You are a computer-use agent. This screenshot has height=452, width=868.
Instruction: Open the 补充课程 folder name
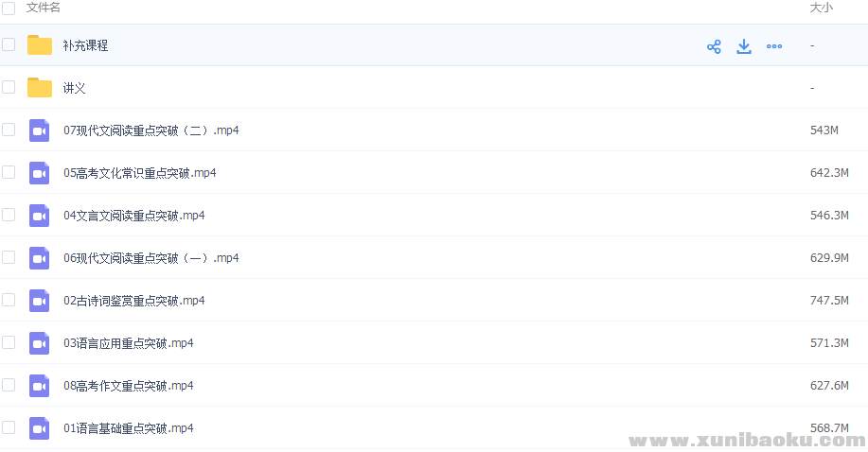85,45
